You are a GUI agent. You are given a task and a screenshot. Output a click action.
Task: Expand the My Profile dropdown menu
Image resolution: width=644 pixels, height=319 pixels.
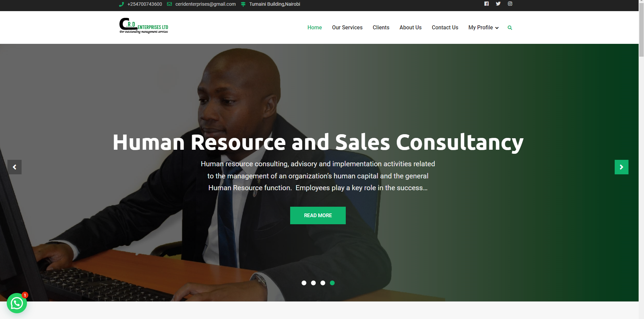(483, 28)
